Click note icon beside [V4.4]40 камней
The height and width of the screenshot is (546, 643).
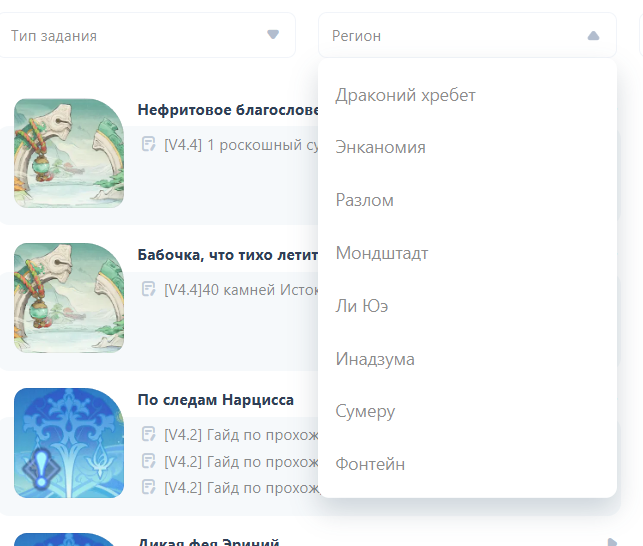148,289
